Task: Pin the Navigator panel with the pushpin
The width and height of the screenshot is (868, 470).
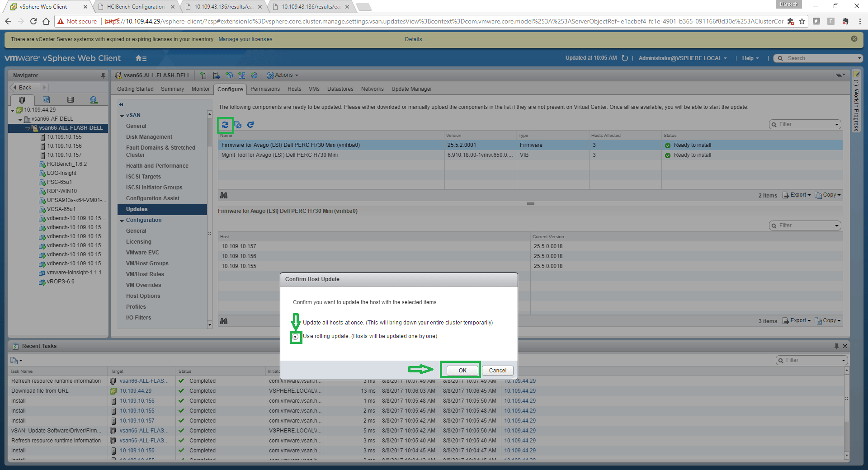Action: click(103, 75)
